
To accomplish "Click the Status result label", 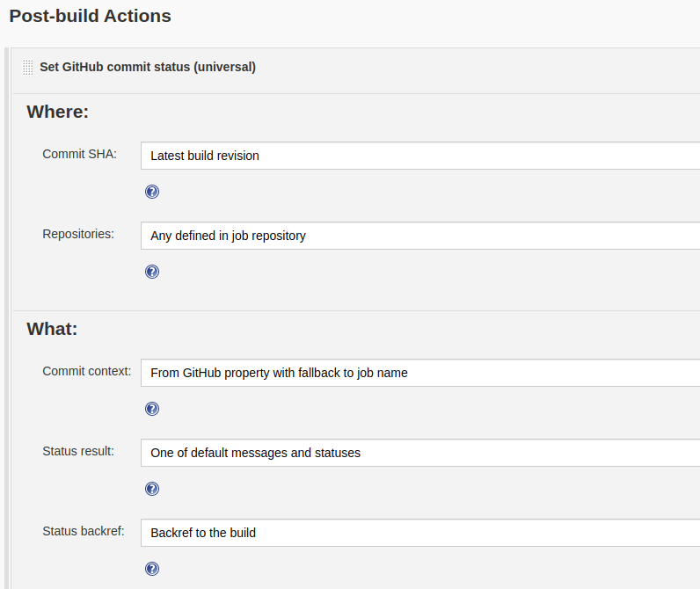I will coord(78,451).
